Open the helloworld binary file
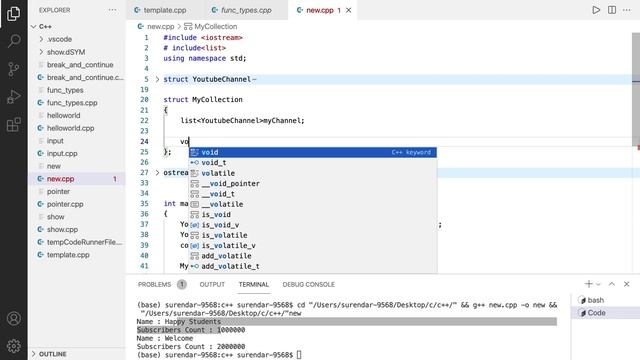Screen dimensions: 640x360 tap(77, 115)
